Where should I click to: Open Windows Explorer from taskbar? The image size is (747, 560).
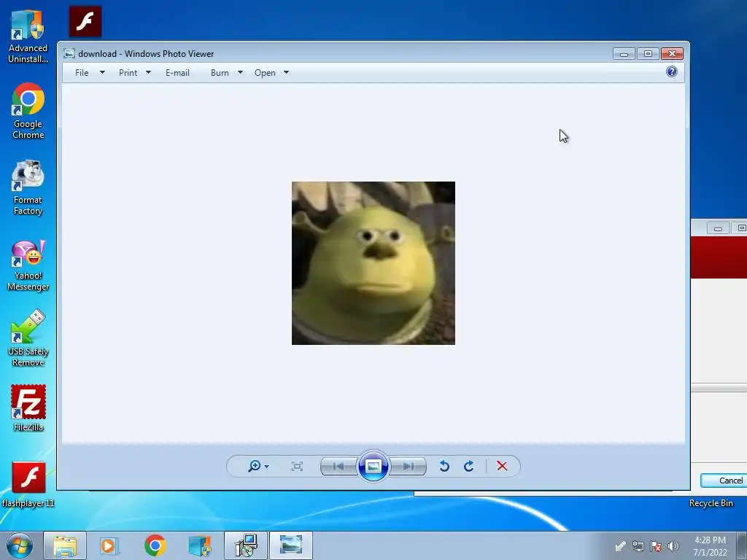point(65,545)
